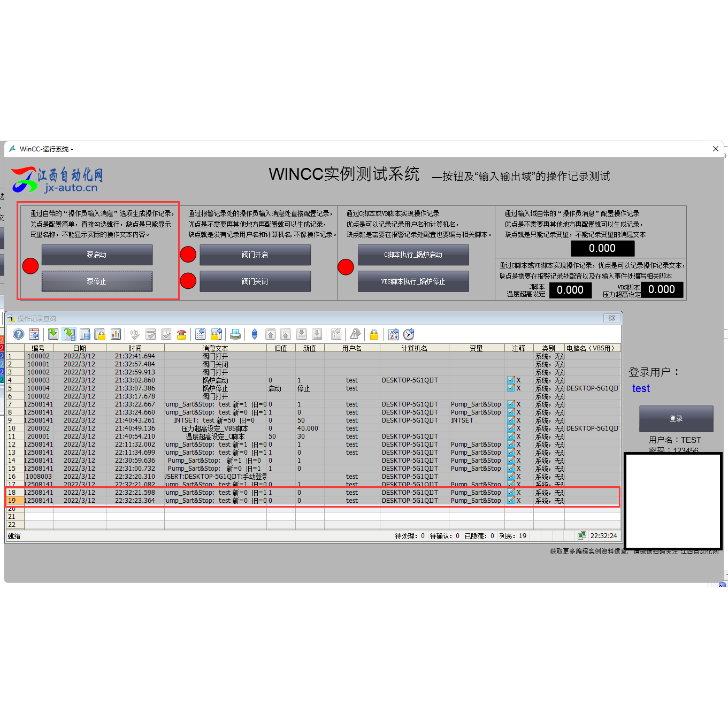Select the 锅炉启动 message text cell
The width and height of the screenshot is (728, 728).
(x=216, y=380)
